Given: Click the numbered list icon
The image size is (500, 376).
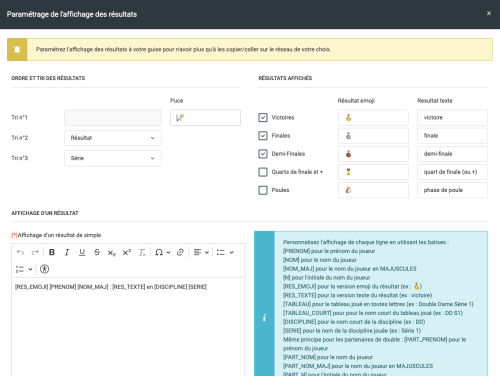Looking at the screenshot, I should (x=20, y=269).
